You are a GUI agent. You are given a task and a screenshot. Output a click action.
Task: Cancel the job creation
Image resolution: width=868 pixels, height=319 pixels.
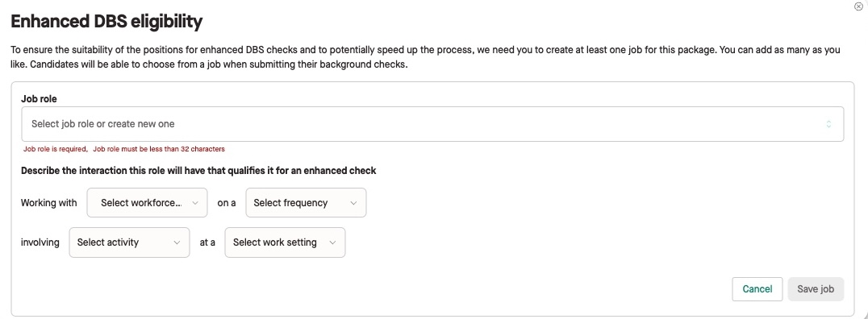pos(757,289)
